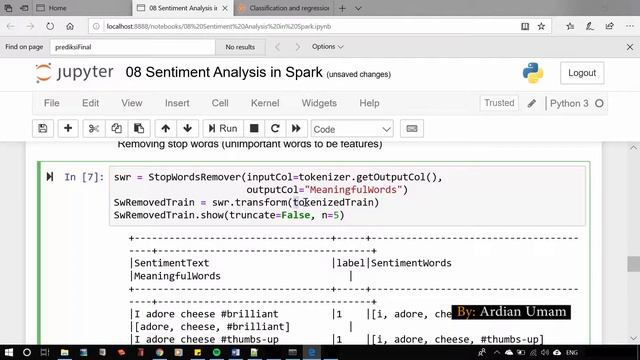The height and width of the screenshot is (360, 640).
Task: Open the Cell menu
Action: (x=220, y=103)
